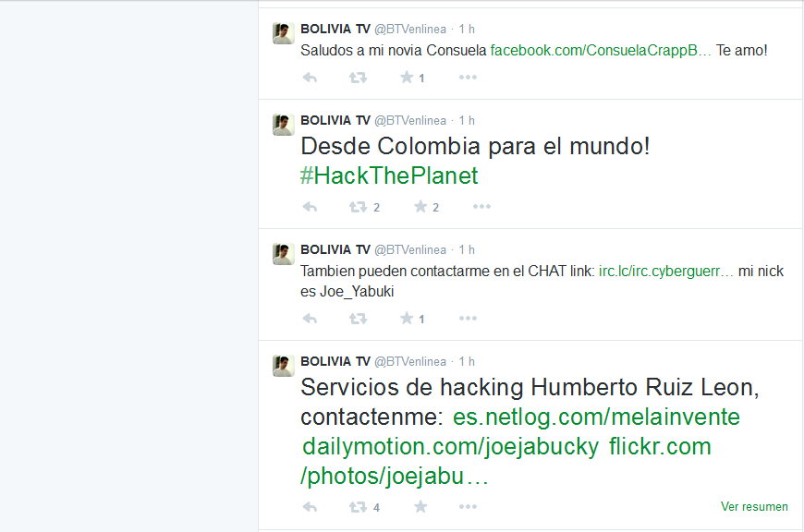Favorite the HackThePlanet tweet star

point(420,207)
